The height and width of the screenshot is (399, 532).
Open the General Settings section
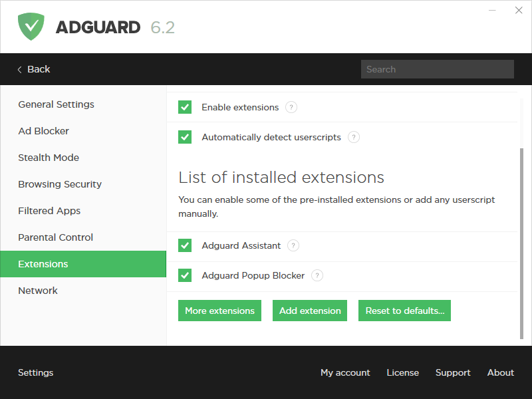click(x=56, y=104)
